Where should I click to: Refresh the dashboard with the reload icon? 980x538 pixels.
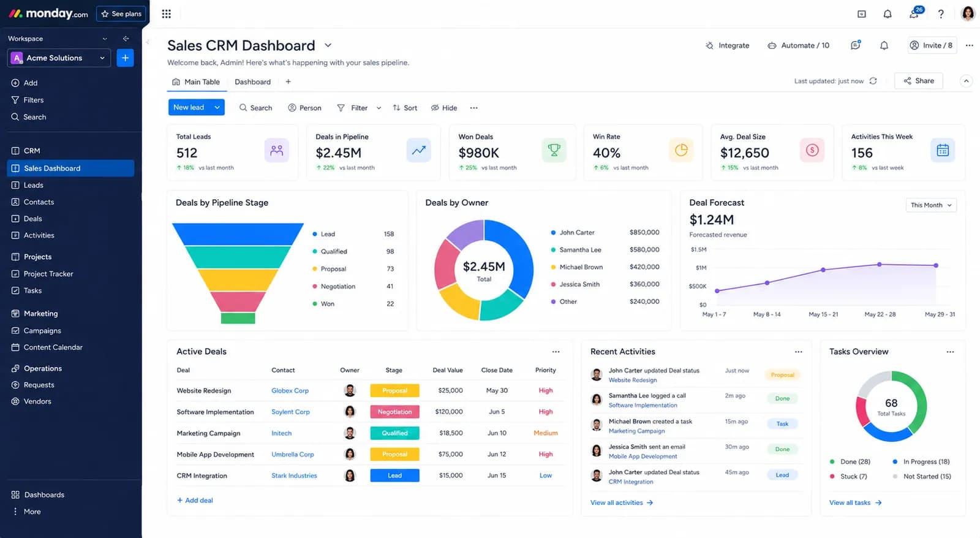coord(873,81)
